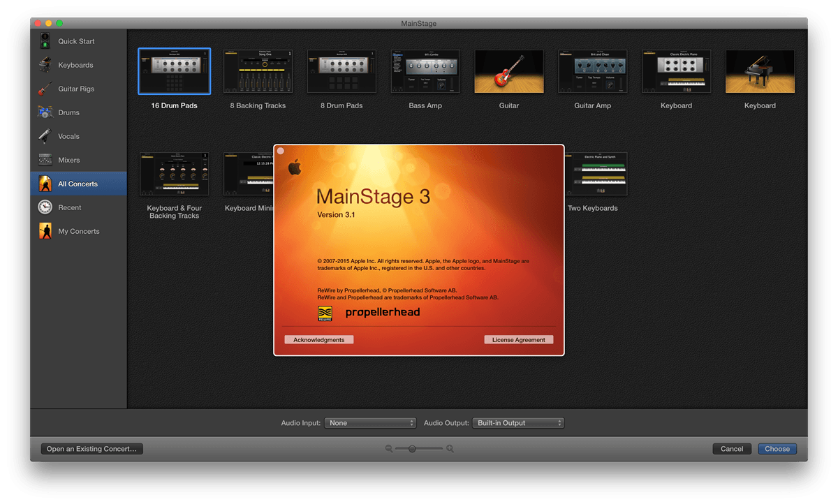Select the Keyboard Minimalist template
This screenshot has width=838, height=504.
click(x=249, y=174)
